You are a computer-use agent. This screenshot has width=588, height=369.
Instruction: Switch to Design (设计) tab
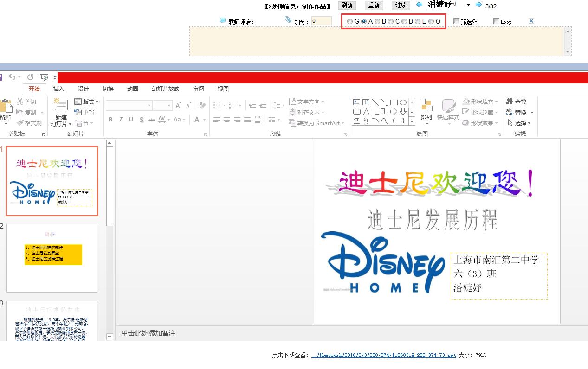click(84, 89)
